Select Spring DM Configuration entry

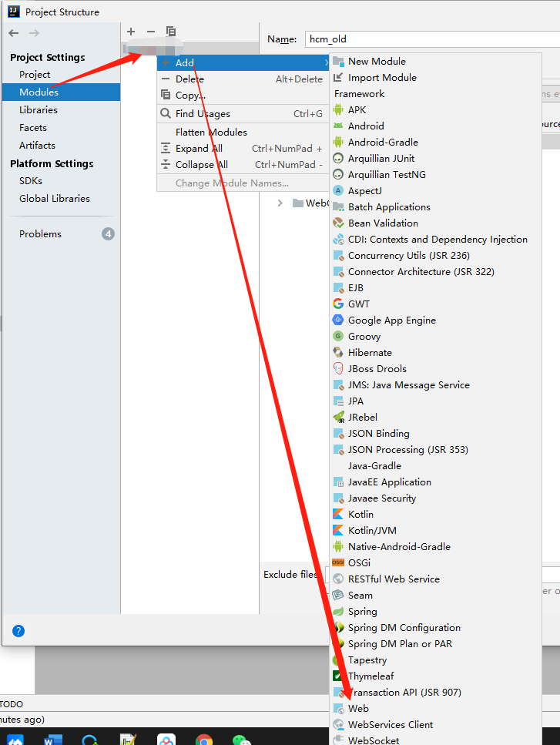[435, 628]
